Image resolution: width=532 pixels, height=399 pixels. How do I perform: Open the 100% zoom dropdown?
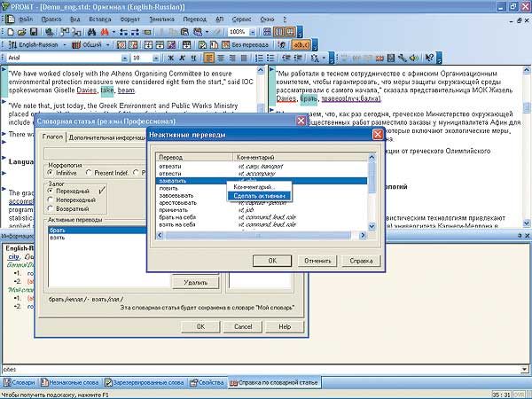(x=252, y=32)
